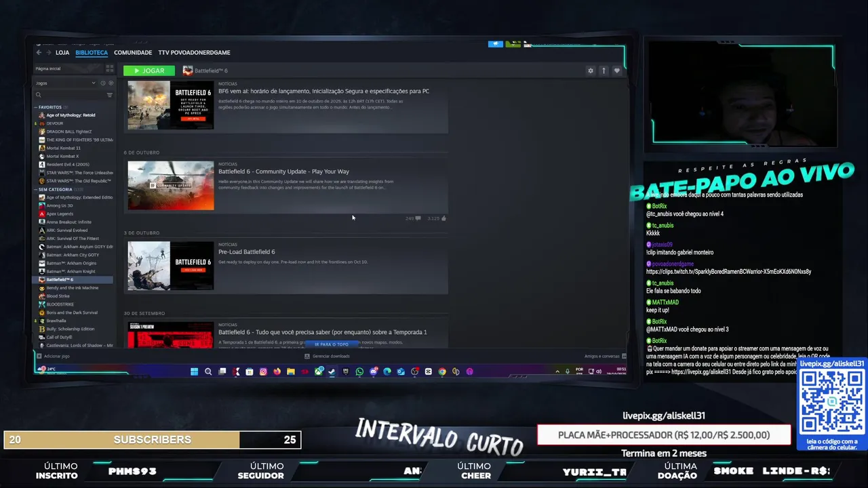Toggle the collections grid view icon
The width and height of the screenshot is (868, 488).
110,68
